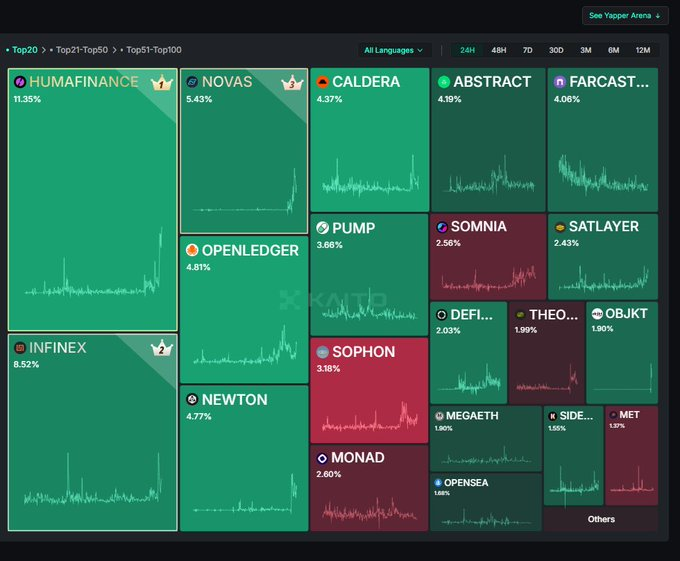The width and height of the screenshot is (680, 561).
Task: Go to the Top51-Top100 range
Action: tap(154, 50)
